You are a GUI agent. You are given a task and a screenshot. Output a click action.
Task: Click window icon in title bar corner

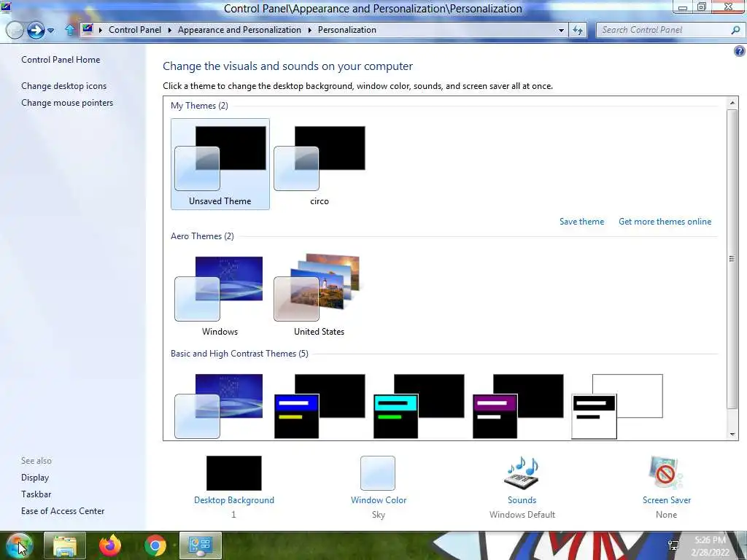tap(6, 7)
